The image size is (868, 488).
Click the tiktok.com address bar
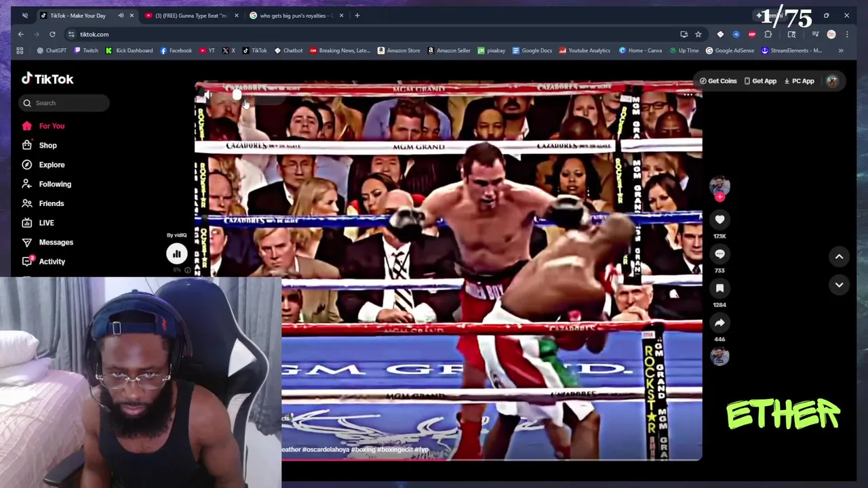pos(373,34)
